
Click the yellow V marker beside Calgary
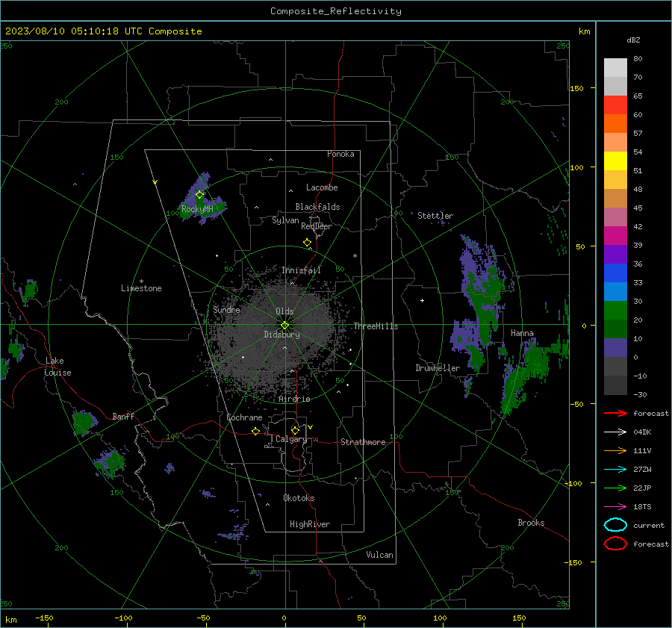point(311,427)
